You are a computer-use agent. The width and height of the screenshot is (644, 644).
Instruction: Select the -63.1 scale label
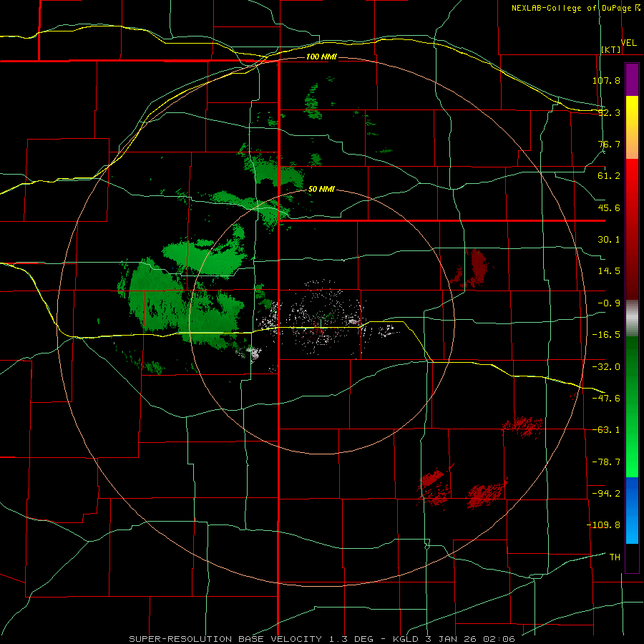click(x=606, y=430)
